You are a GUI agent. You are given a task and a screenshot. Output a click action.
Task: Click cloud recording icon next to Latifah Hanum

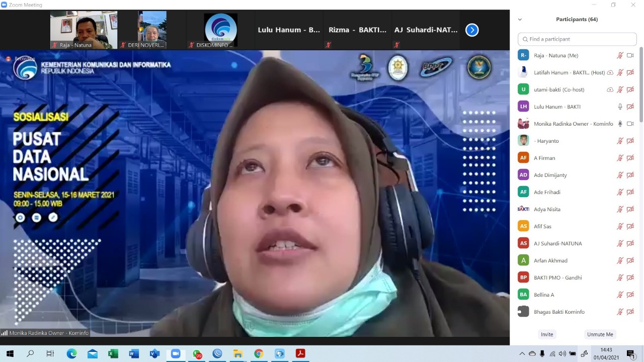click(x=610, y=72)
